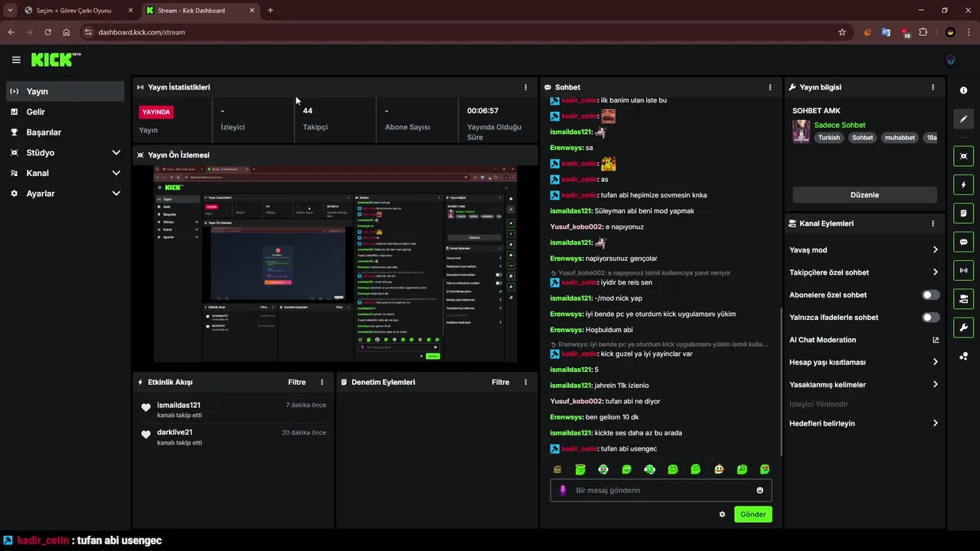
Task: Click the Gönder send button
Action: click(x=753, y=514)
